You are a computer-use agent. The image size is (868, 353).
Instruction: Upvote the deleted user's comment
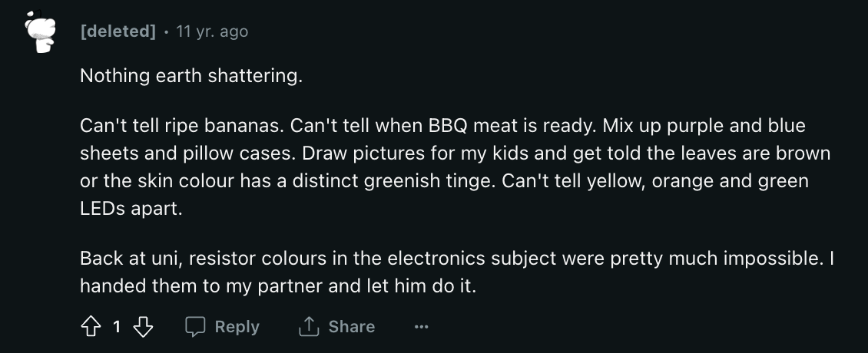click(x=91, y=327)
